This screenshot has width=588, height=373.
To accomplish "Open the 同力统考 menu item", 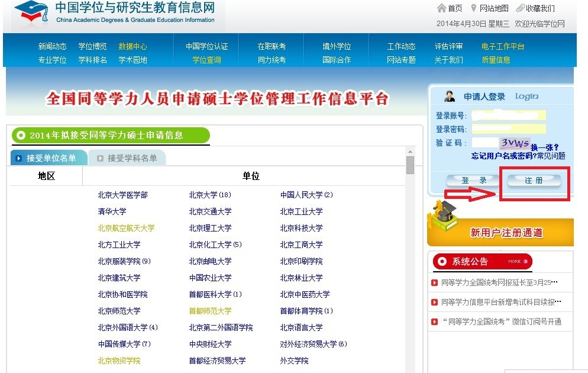I will [x=272, y=60].
